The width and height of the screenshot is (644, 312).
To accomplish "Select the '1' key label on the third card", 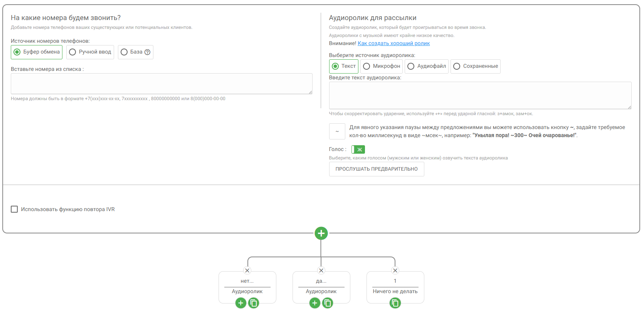I will (395, 281).
